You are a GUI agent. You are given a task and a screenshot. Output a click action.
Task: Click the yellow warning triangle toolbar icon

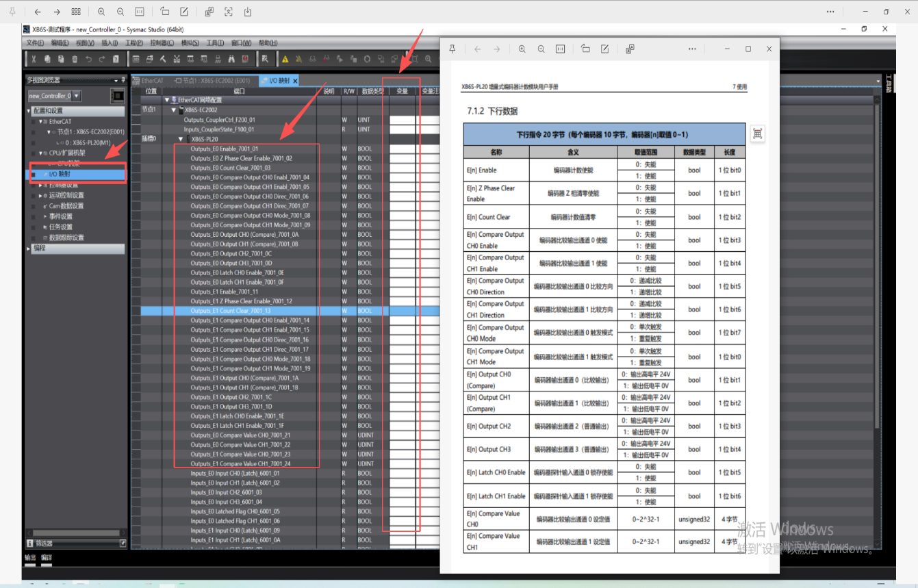point(285,59)
